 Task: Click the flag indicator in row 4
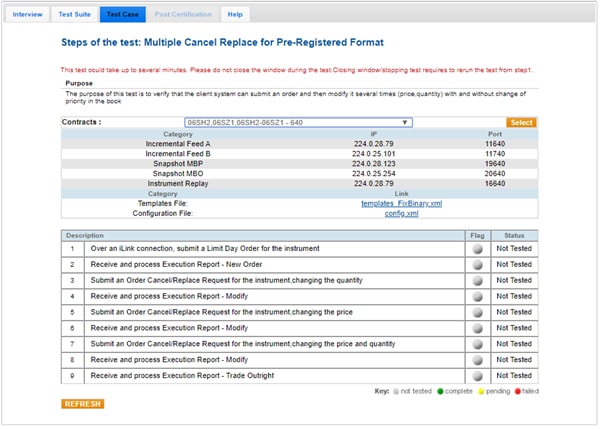coord(477,296)
